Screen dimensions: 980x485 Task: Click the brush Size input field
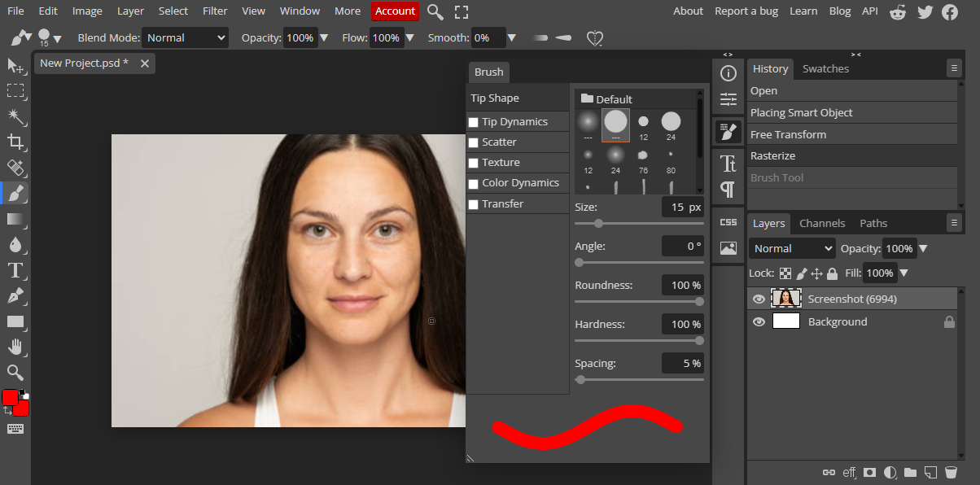(x=681, y=208)
